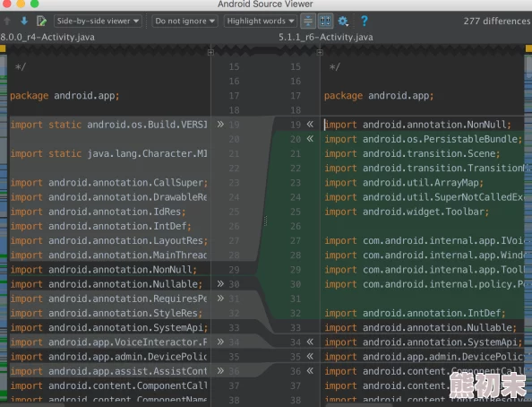Apply right change at line 19
Image resolution: width=532 pixels, height=407 pixels.
[x=310, y=125]
